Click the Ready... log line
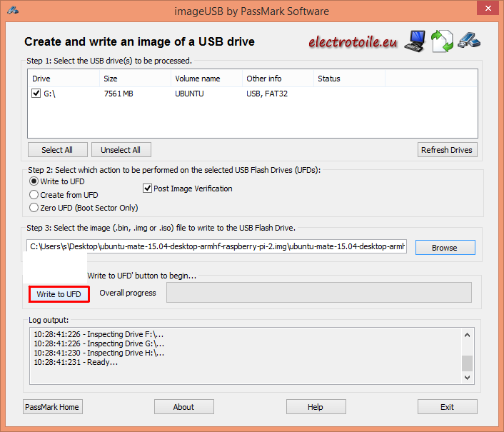 pos(76,362)
